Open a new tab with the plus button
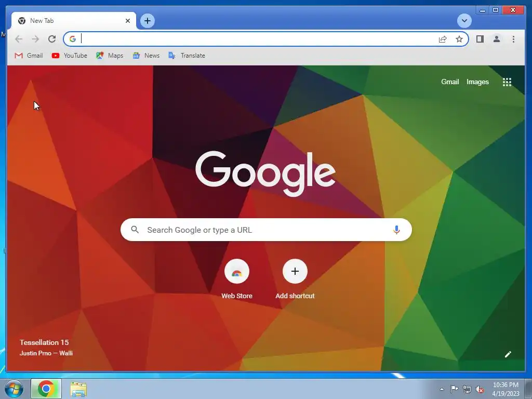This screenshot has height=399, width=532. 147,21
